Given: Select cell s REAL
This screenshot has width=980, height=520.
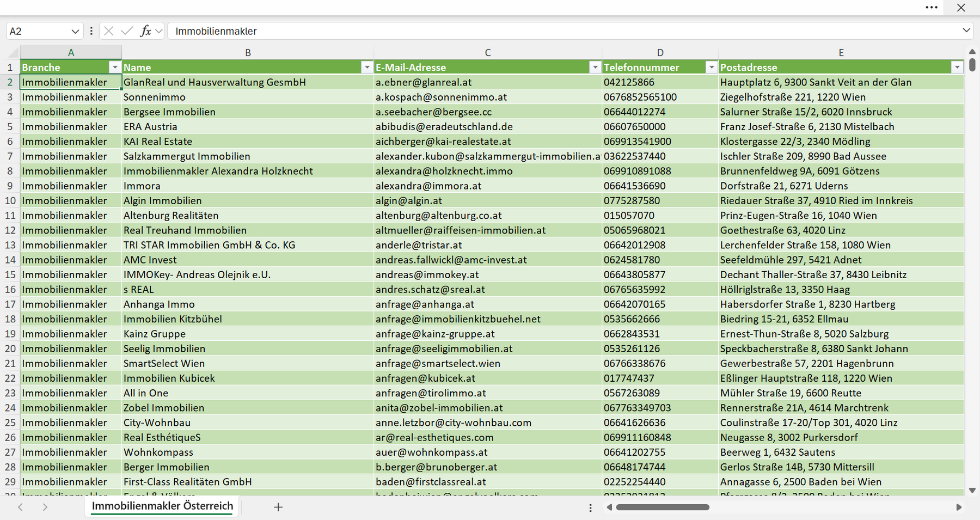Looking at the screenshot, I should coord(248,289).
